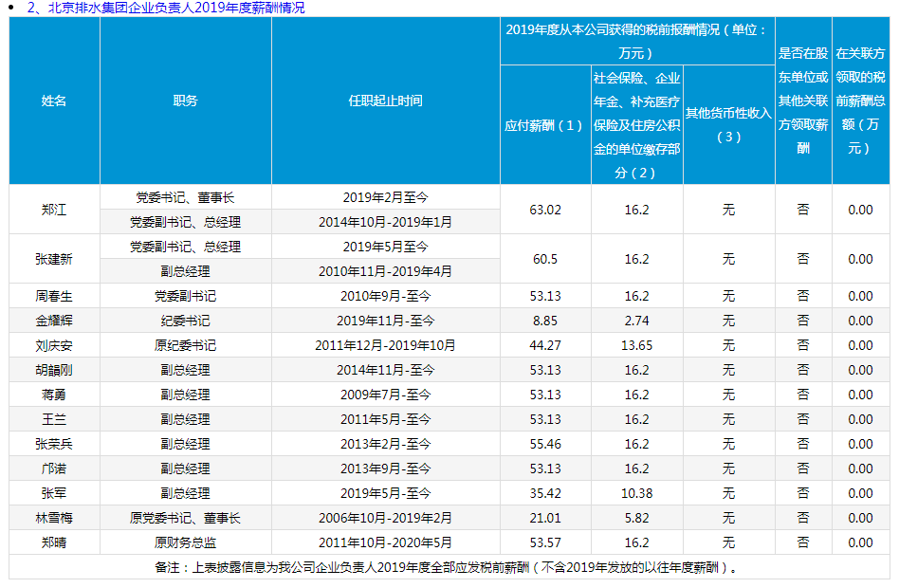The image size is (899, 588).
Task: Click the position cell 原纪委书记
Action: [185, 346]
